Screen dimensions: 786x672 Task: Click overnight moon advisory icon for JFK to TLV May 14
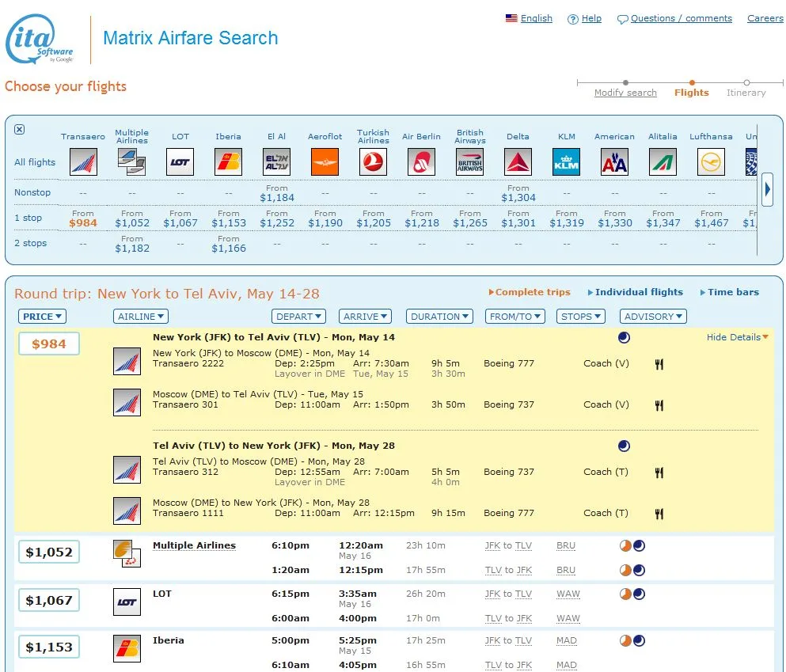pos(624,337)
